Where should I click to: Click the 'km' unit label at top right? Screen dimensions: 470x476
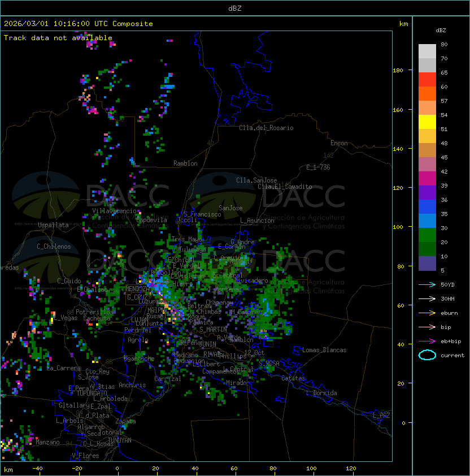[x=404, y=24]
